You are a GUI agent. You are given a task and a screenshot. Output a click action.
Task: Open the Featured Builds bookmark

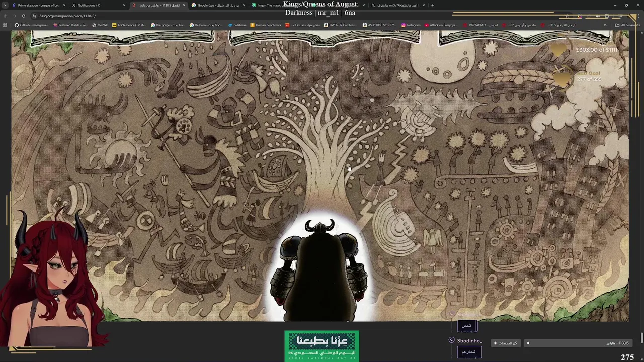(x=70, y=25)
